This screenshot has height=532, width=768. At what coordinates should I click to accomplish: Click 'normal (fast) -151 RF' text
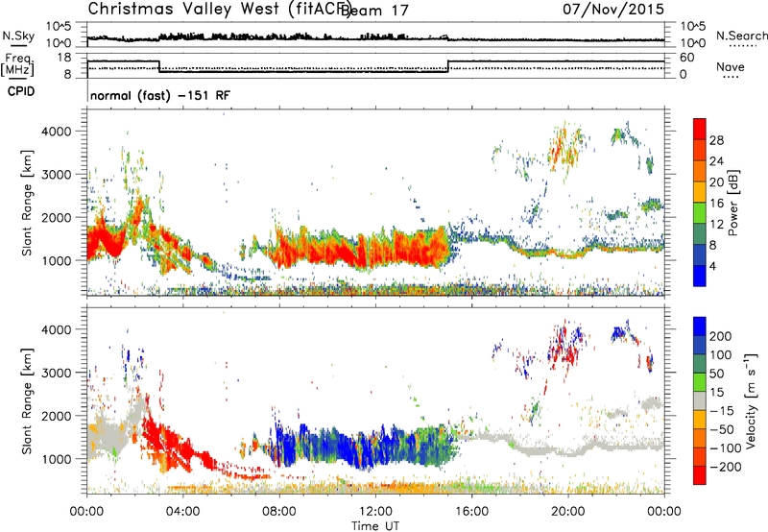(x=159, y=95)
